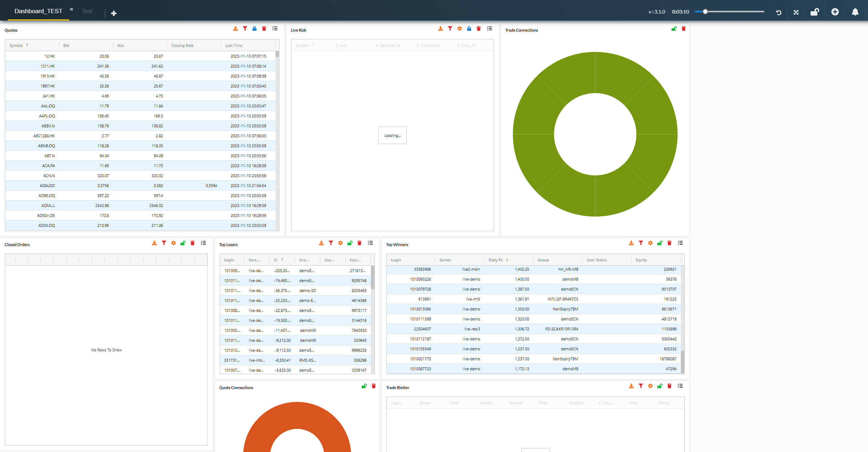Viewport: 868px width, 452px height.
Task: Toggle the unlock icon on Top Winners
Action: [660, 243]
